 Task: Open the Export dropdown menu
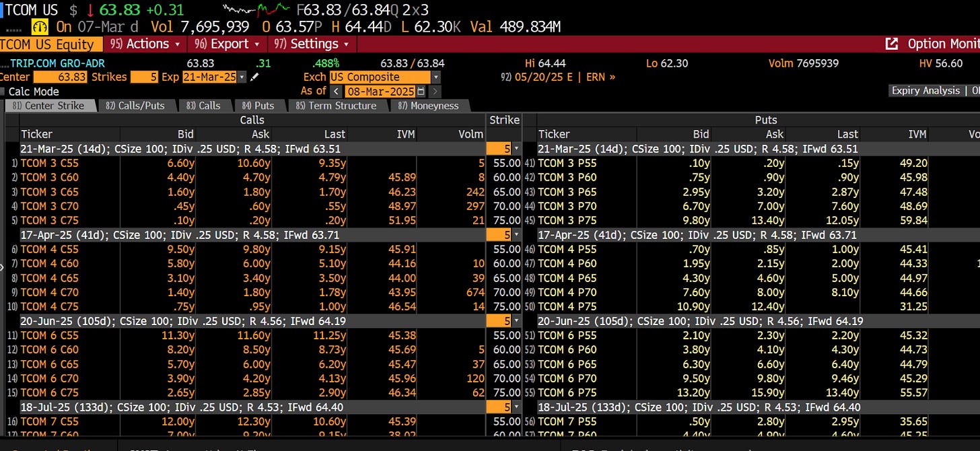pos(228,44)
